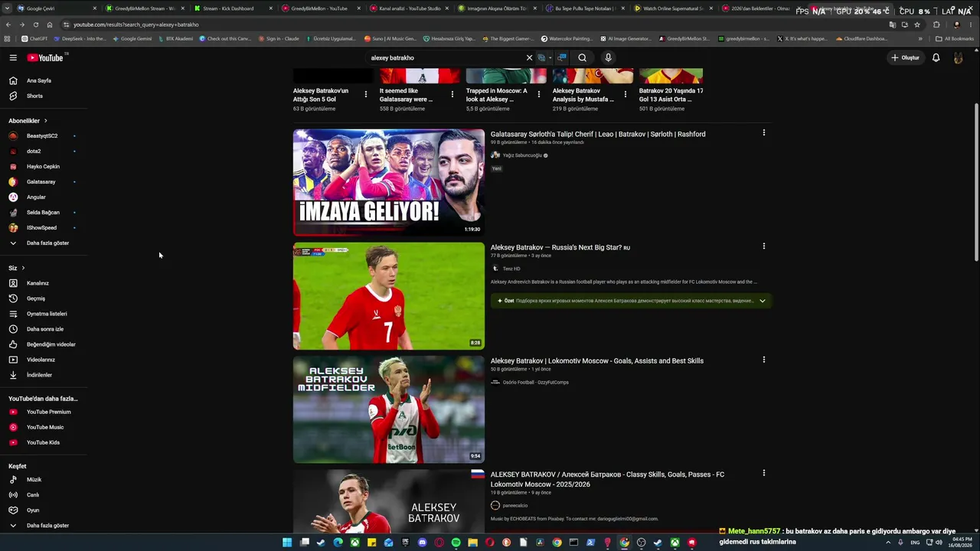Screen dimensions: 980x551
Task: Expand the Özet summary chevron
Action: coord(763,301)
